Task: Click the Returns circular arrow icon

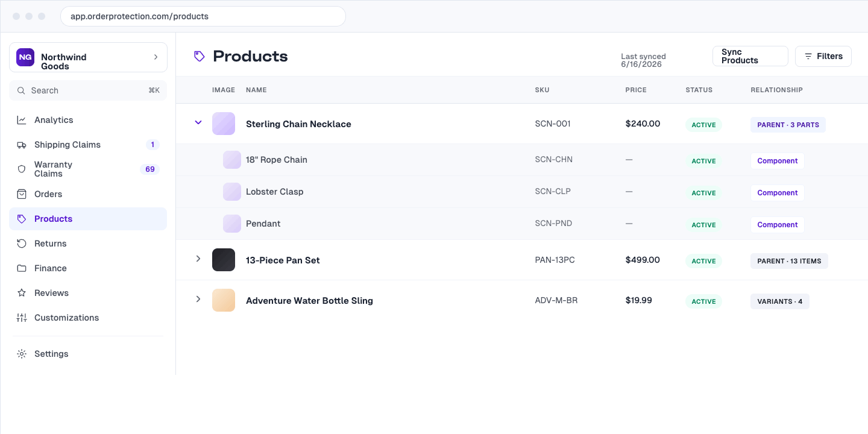Action: [22, 244]
